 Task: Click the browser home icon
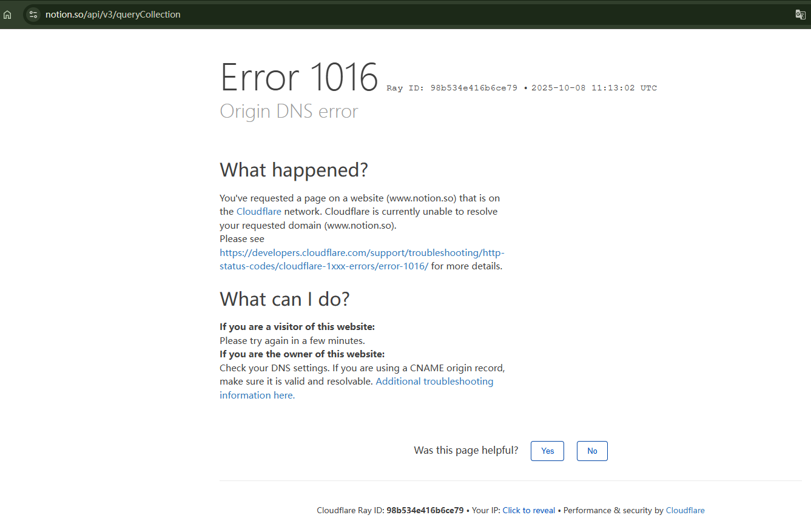pos(7,15)
